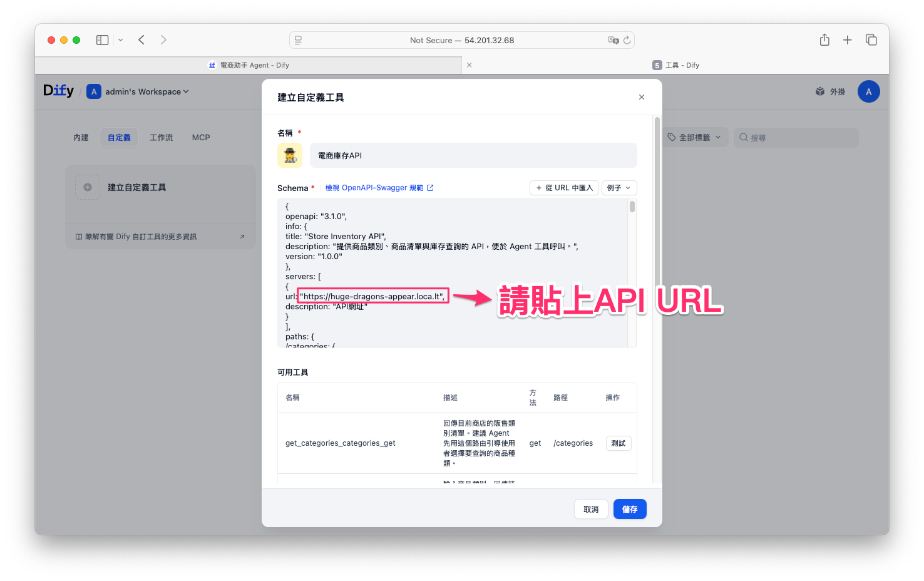Toggle the Safari sidebar
This screenshot has height=581, width=924.
point(103,40)
